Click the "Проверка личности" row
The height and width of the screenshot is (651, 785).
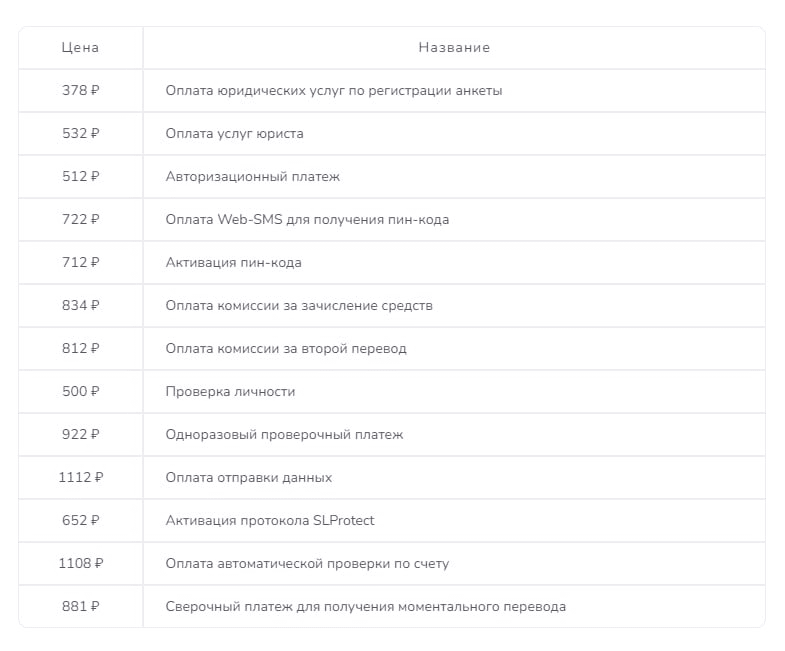(230, 392)
